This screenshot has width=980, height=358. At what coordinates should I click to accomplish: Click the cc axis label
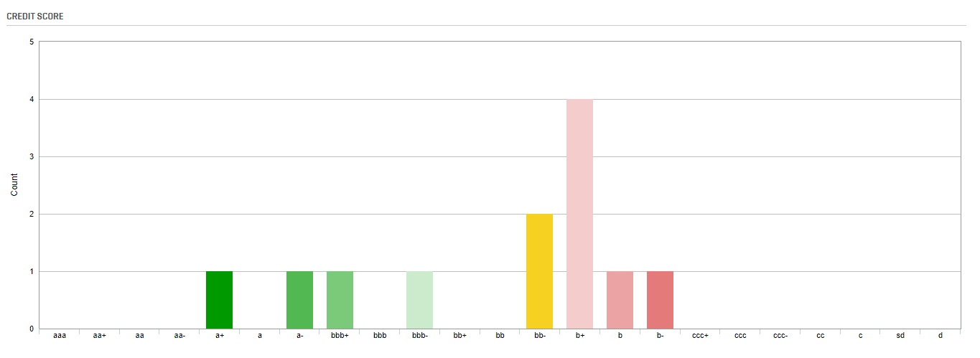point(820,335)
